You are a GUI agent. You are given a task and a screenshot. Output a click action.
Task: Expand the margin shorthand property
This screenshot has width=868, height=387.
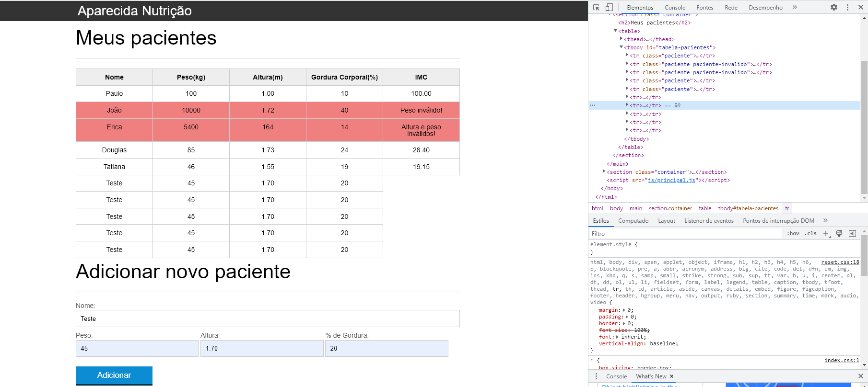[x=624, y=310]
